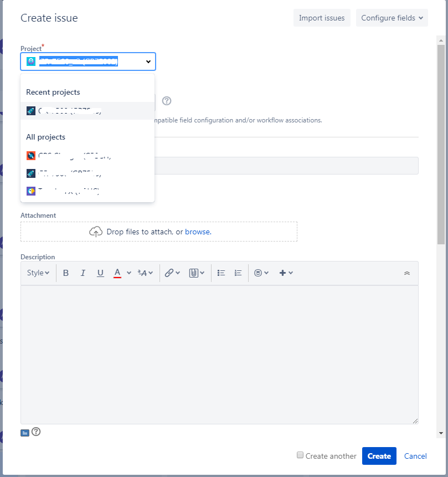This screenshot has height=477, width=448.
Task: Click the attachment drop zone
Action: [x=159, y=232]
